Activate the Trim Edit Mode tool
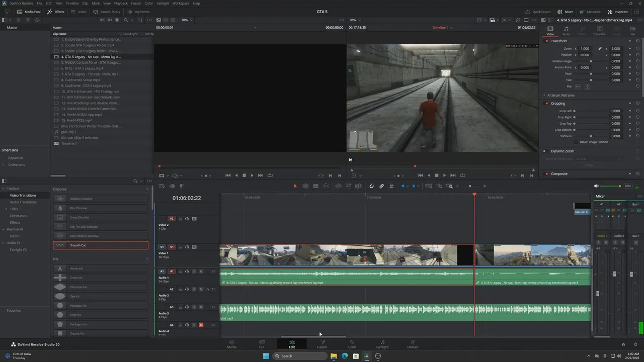The image size is (644, 362). [305, 186]
